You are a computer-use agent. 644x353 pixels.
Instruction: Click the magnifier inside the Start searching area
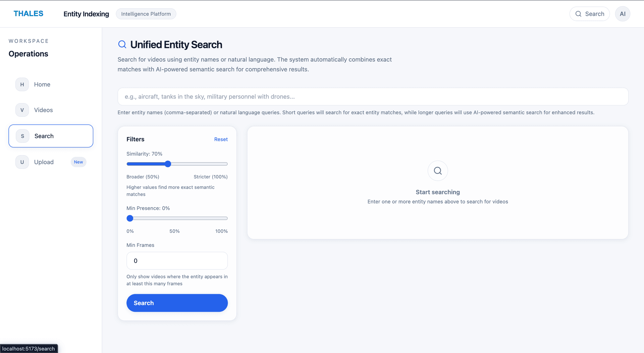pyautogui.click(x=437, y=171)
